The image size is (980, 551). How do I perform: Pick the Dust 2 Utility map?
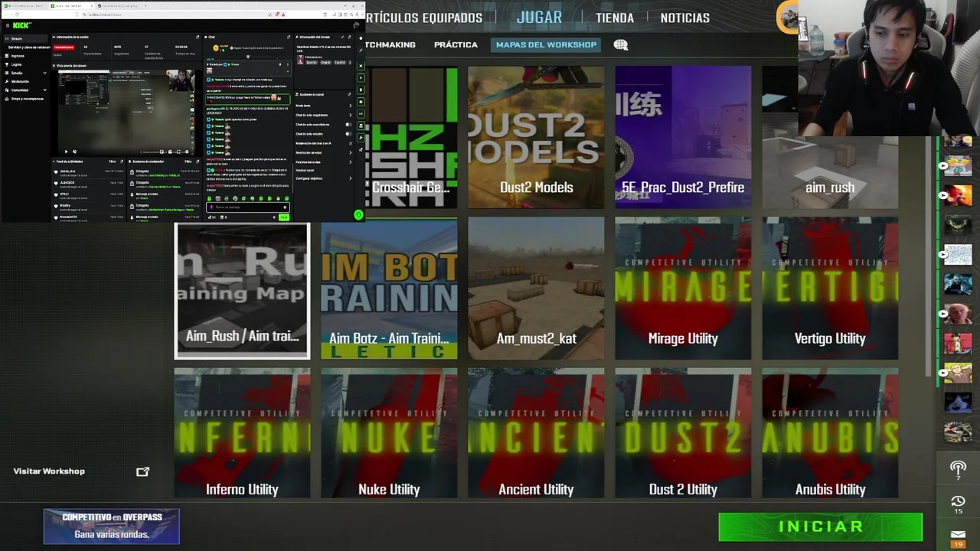[x=683, y=433]
